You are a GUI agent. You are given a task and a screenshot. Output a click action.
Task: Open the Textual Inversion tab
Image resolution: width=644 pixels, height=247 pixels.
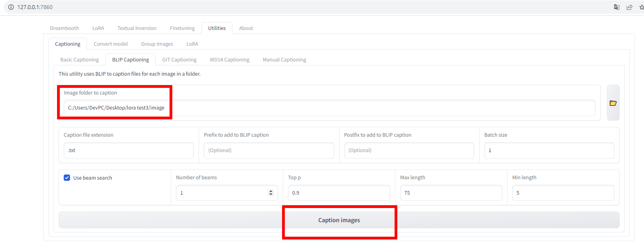[x=137, y=28]
